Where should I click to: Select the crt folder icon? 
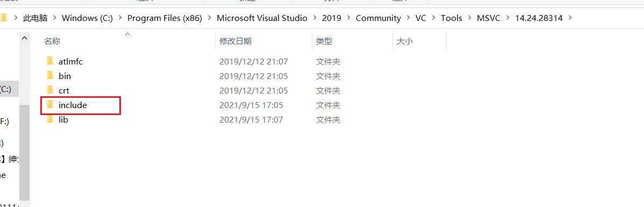(49, 90)
